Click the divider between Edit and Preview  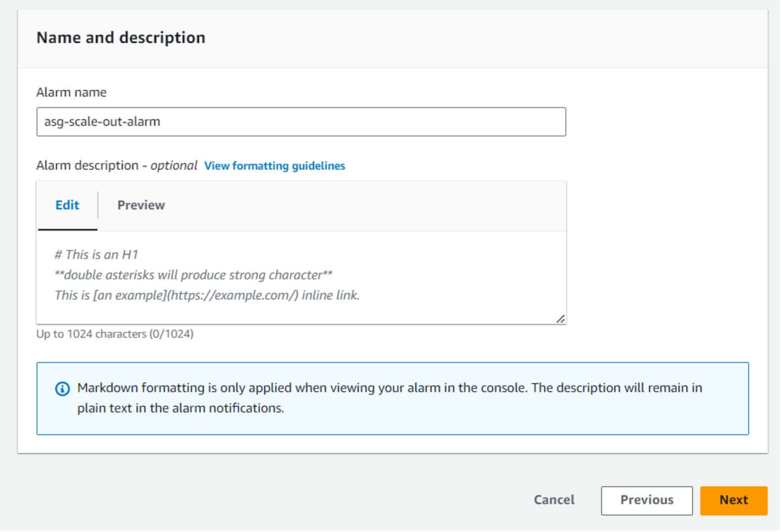click(x=98, y=205)
